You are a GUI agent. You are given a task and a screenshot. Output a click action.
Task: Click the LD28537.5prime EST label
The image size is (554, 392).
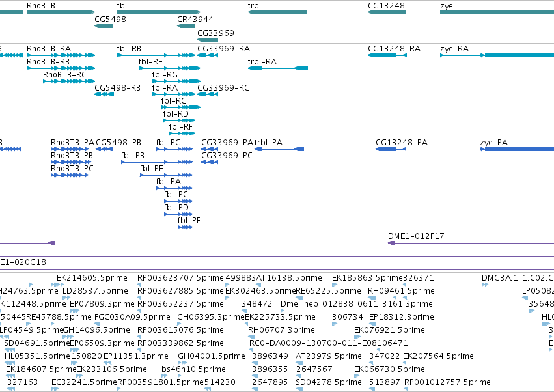click(96, 291)
